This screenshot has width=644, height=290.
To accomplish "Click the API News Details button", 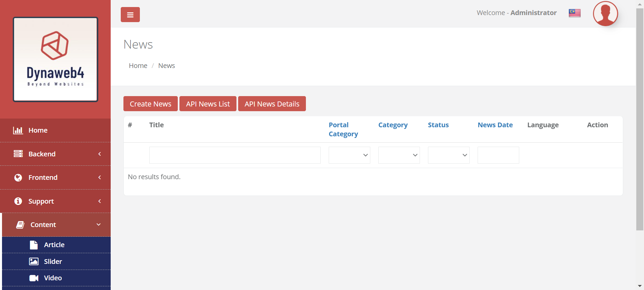I will (272, 104).
